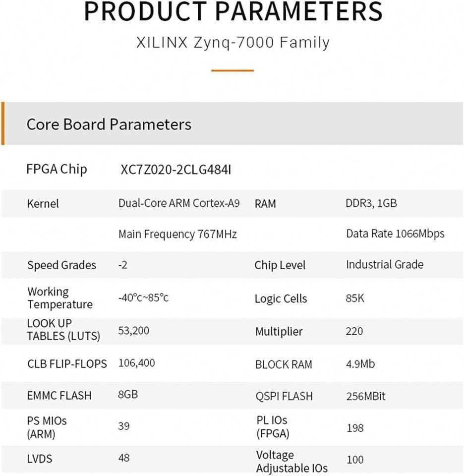Select the Dual-Core ARM Cortex-A9 text
Viewport: 464px width, 476px height.
click(179, 203)
